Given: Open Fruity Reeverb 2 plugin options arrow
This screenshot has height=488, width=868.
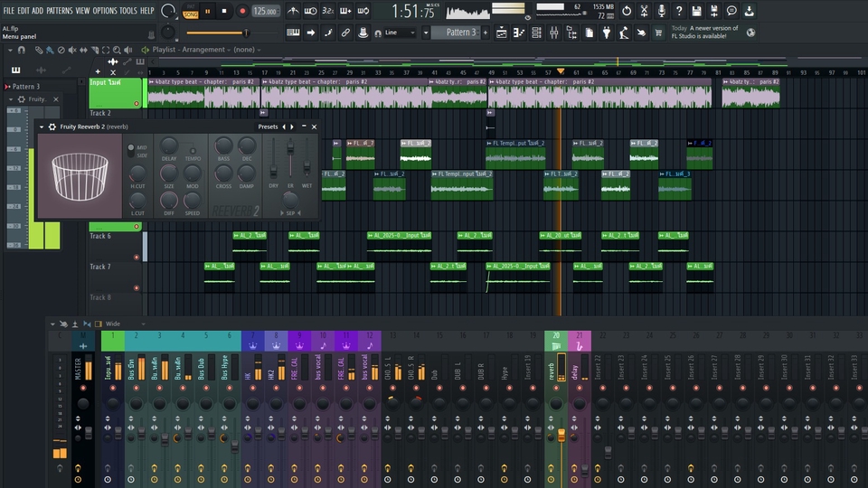Looking at the screenshot, I should click(42, 127).
